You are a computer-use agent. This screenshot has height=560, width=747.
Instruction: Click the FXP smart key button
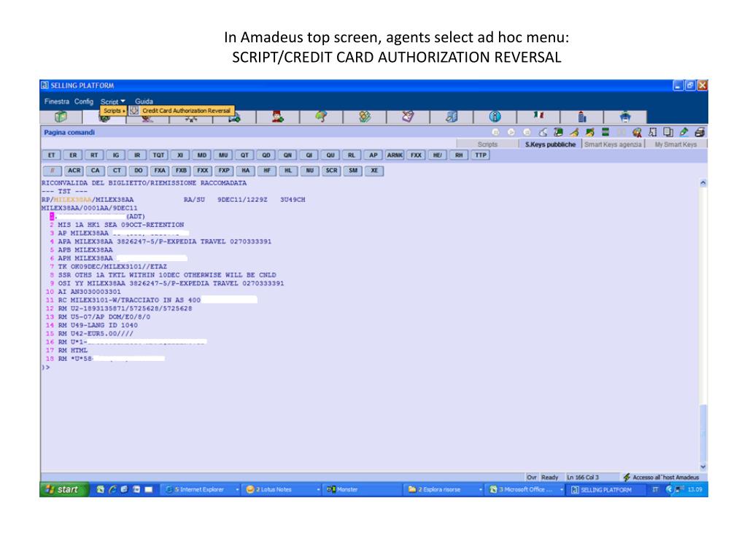[224, 171]
